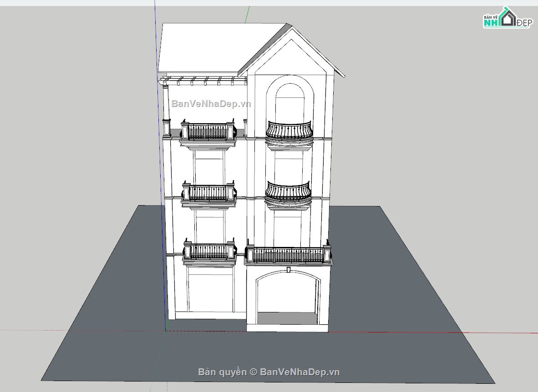Select the lowest left rectangular balcony
The image size is (538, 392).
pyautogui.click(x=209, y=251)
